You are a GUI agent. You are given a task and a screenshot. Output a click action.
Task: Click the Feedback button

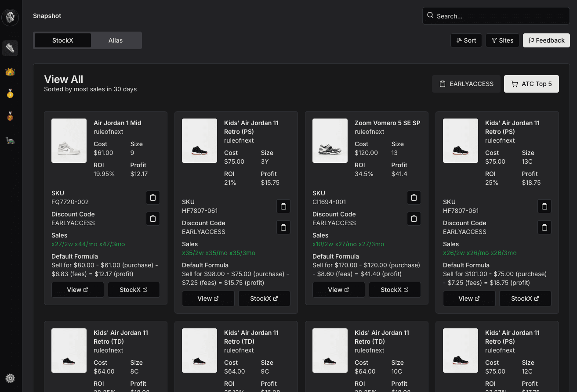point(546,40)
